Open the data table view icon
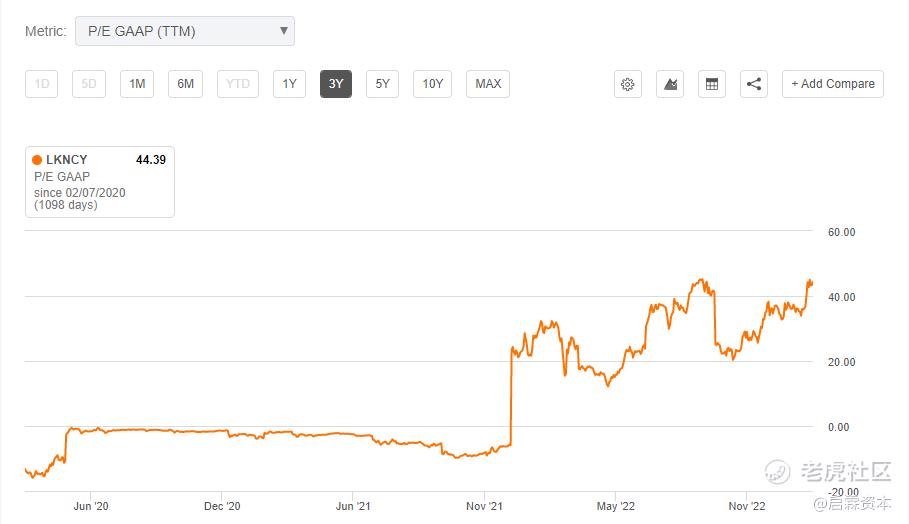The width and height of the screenshot is (909, 524). coord(712,84)
